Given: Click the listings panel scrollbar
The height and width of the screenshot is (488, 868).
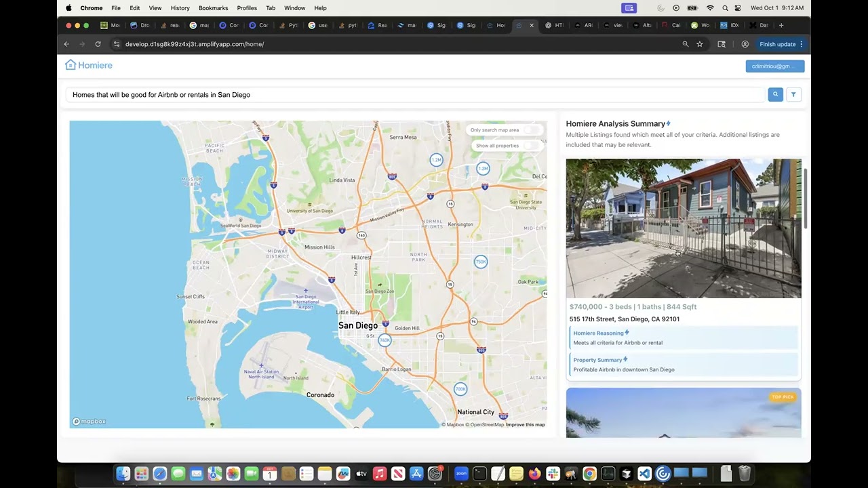Looking at the screenshot, I should point(806,199).
